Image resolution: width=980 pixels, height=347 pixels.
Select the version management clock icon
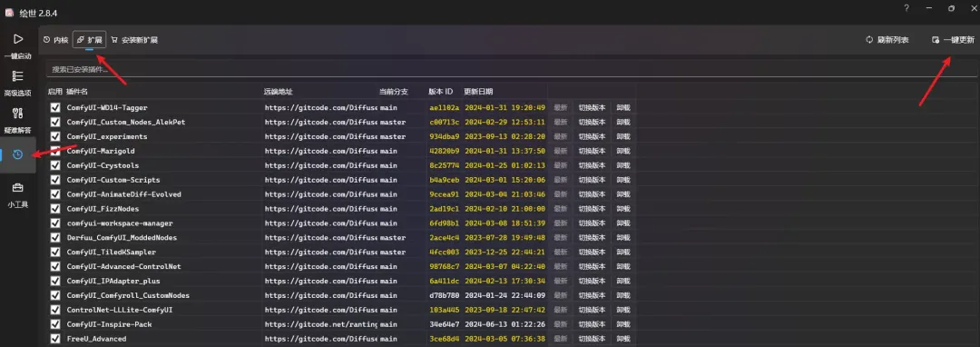pyautogui.click(x=17, y=154)
